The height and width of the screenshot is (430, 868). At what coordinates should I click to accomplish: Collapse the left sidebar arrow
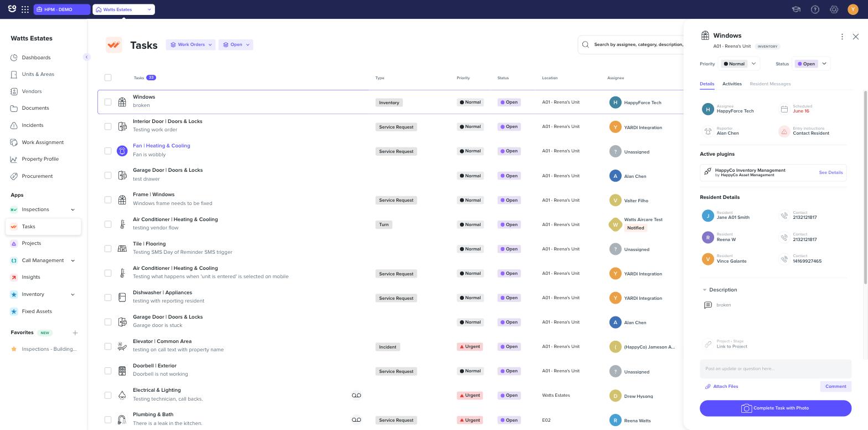tap(86, 57)
